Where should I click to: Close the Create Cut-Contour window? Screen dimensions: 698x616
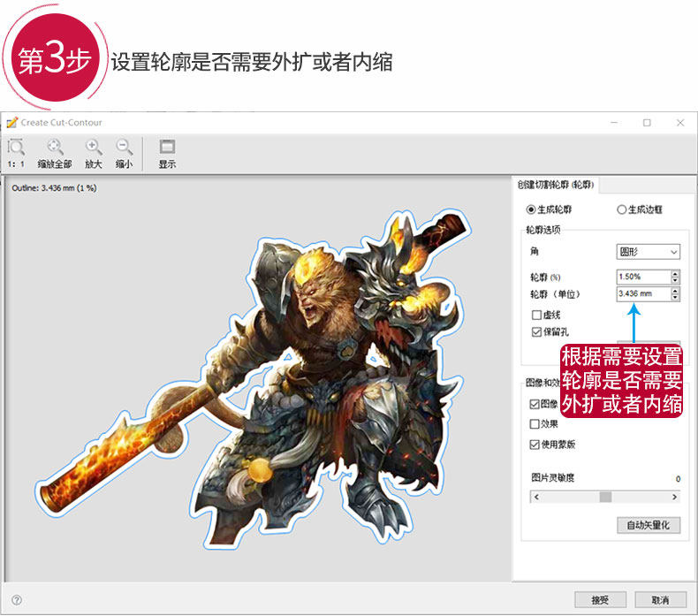pos(680,123)
